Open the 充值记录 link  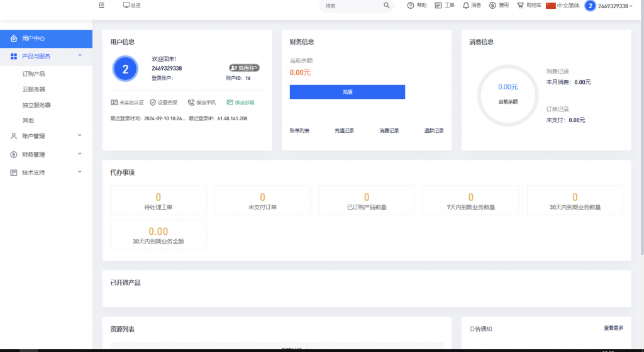(344, 131)
